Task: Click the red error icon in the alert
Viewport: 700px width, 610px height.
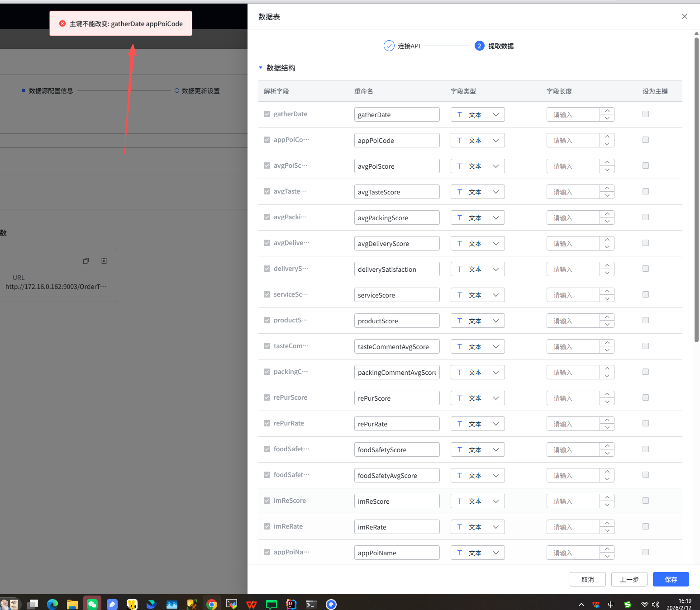Action: click(62, 24)
